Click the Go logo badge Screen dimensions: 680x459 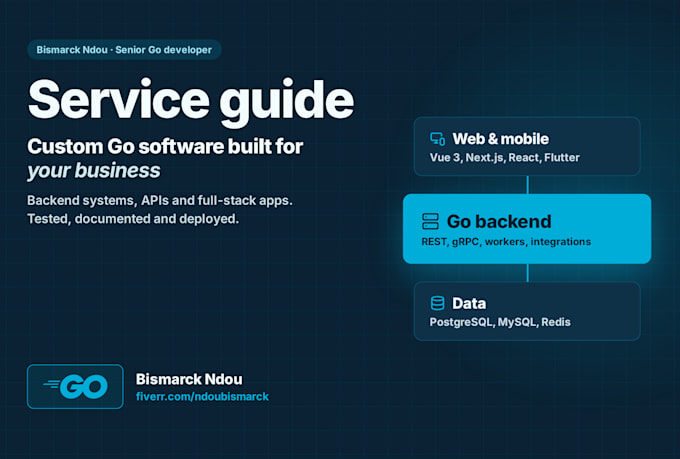pyautogui.click(x=75, y=387)
